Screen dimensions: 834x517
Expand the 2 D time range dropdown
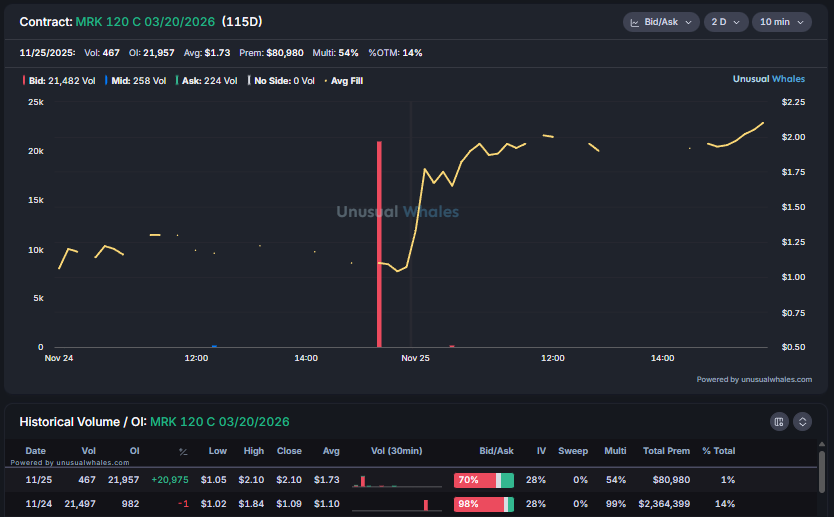coord(726,22)
